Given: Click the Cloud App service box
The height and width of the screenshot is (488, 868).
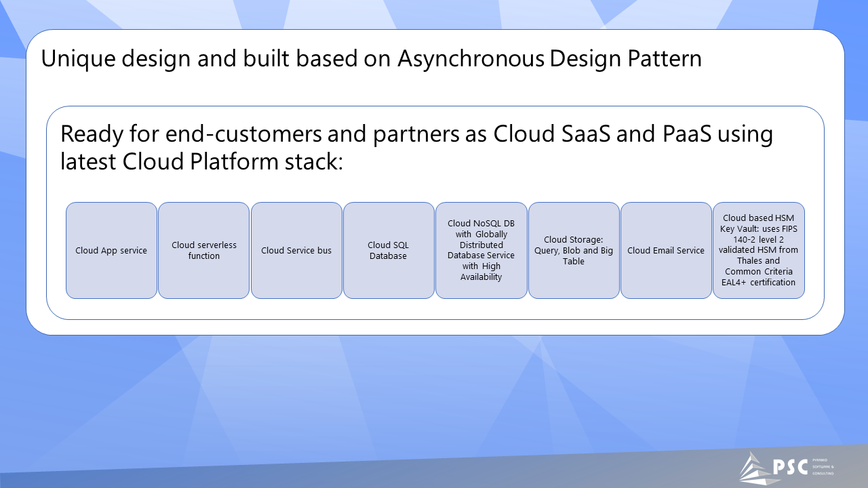Looking at the screenshot, I should [x=111, y=250].
